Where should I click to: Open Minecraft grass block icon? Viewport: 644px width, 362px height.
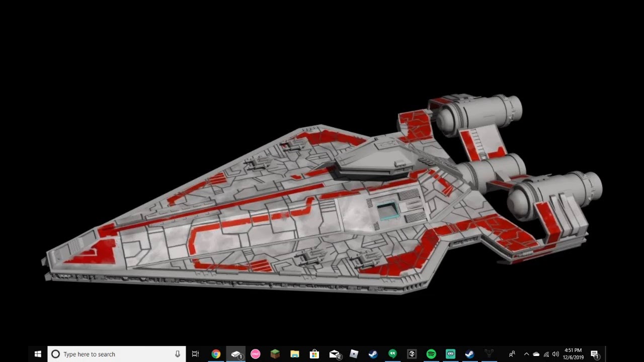pyautogui.click(x=275, y=354)
